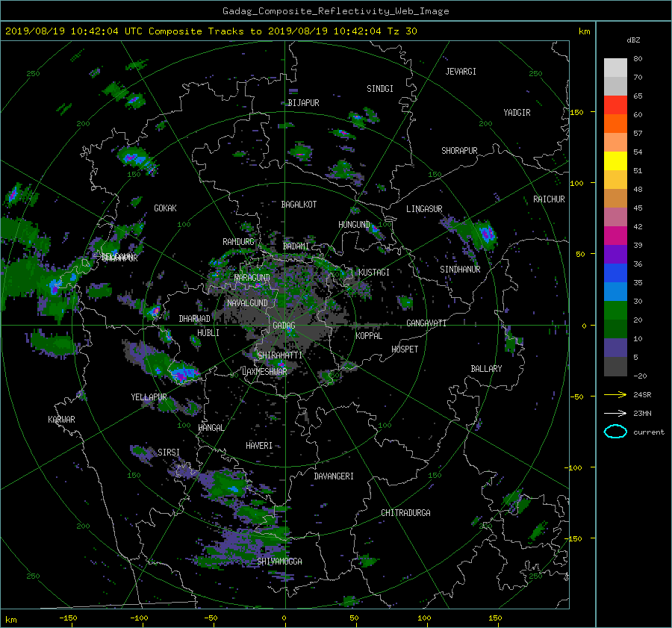Click the KUSTAGI city label
672x628 pixels.
click(374, 273)
